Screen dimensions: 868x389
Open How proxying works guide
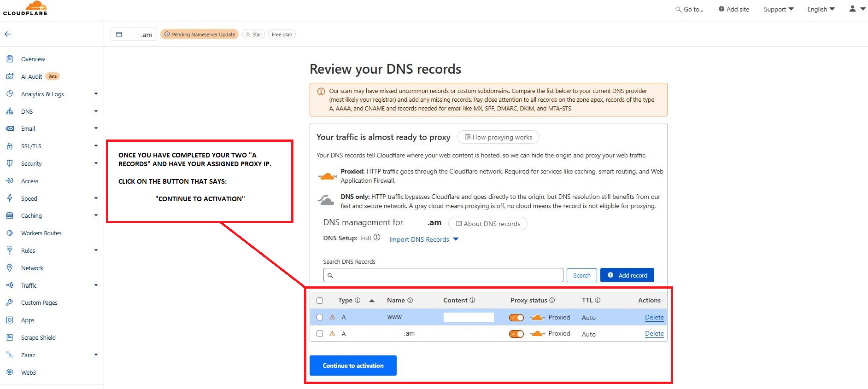(498, 137)
